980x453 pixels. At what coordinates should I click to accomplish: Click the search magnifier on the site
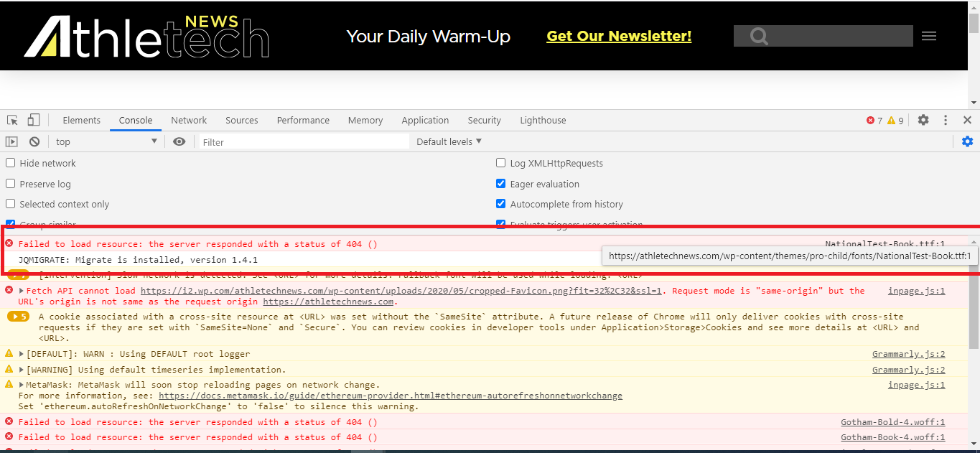pyautogui.click(x=759, y=36)
